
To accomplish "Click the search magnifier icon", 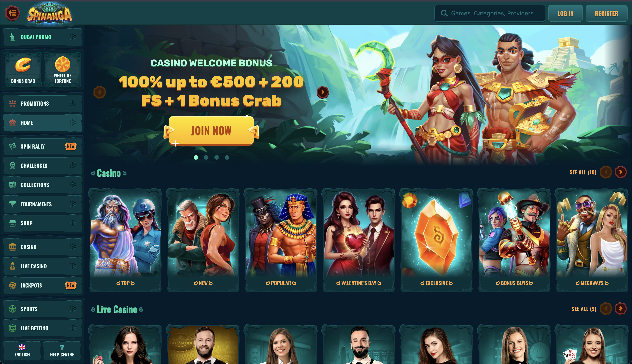I will point(444,13).
